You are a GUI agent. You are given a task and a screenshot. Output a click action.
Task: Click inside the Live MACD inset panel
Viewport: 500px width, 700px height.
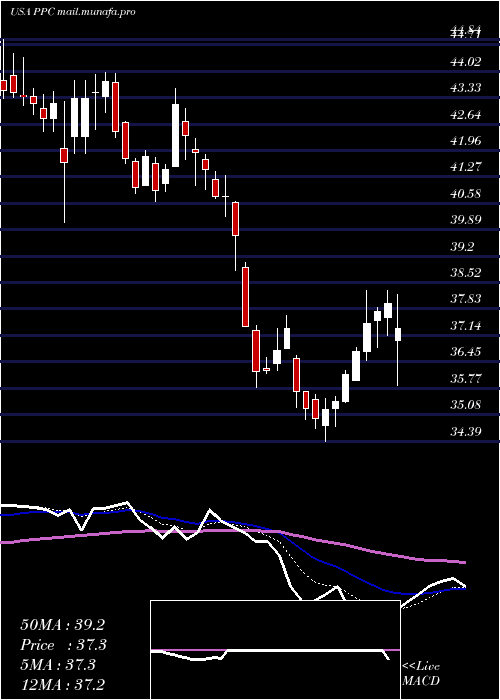(x=275, y=650)
